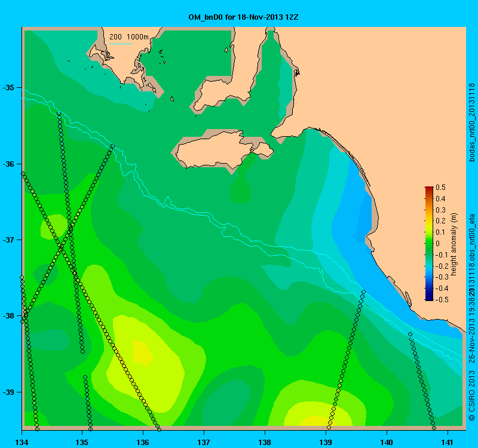478x448 pixels.
Task: Click the colorbar value -0.1
Action: click(441, 255)
